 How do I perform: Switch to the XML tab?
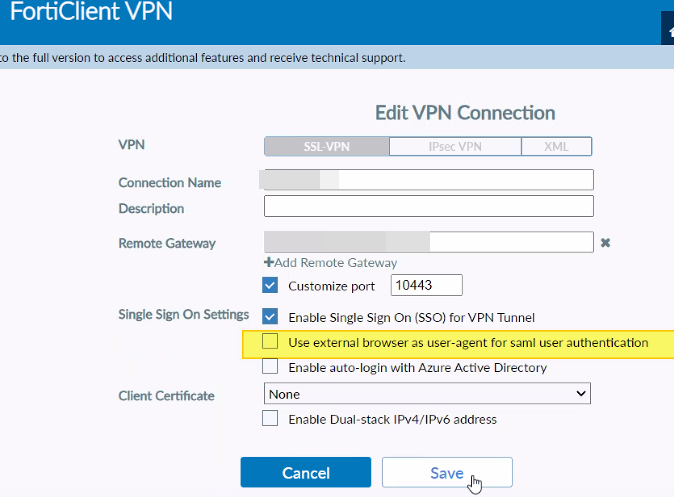pos(556,147)
